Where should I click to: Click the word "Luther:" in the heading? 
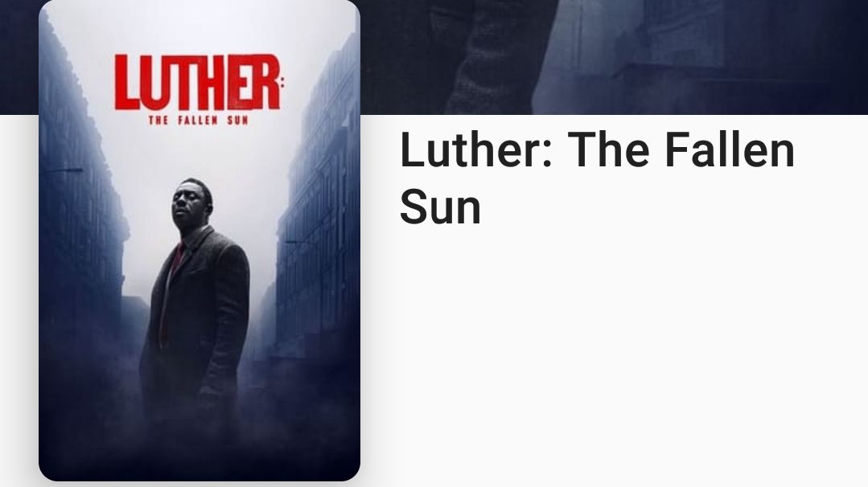coord(476,149)
